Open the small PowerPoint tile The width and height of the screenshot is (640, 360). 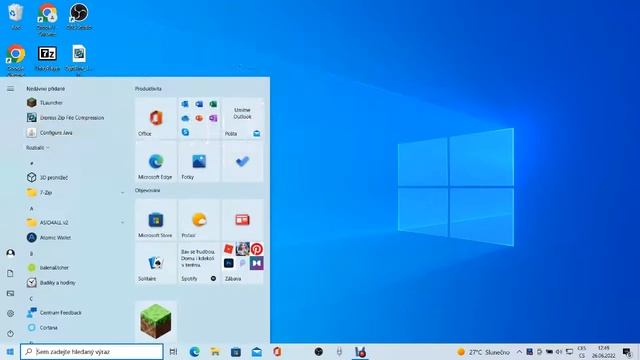click(x=199, y=118)
